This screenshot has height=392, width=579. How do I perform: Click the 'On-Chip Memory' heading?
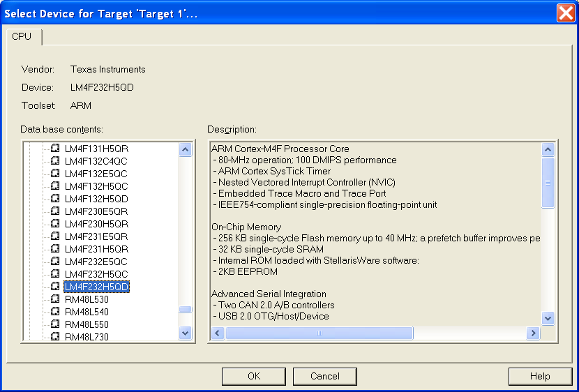(246, 227)
